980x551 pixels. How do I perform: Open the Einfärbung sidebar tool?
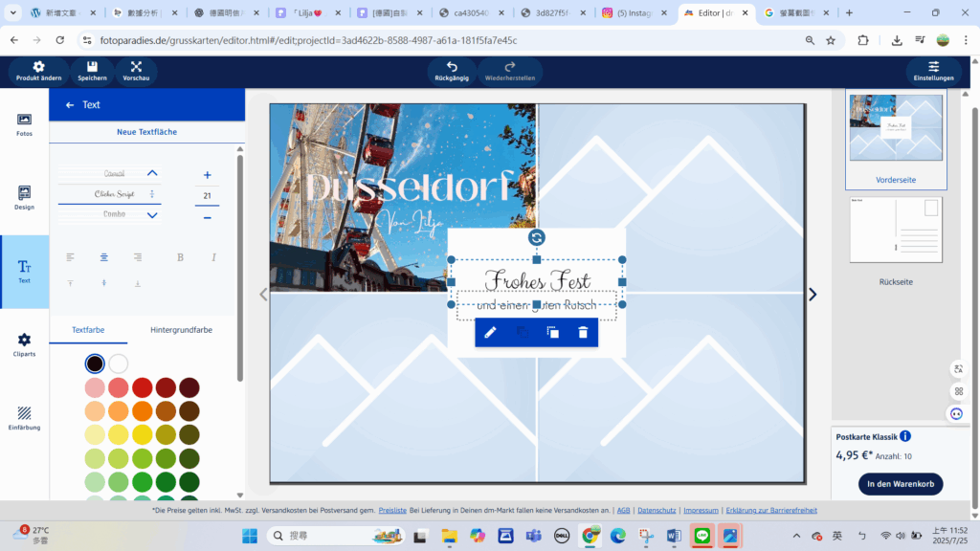coord(25,418)
